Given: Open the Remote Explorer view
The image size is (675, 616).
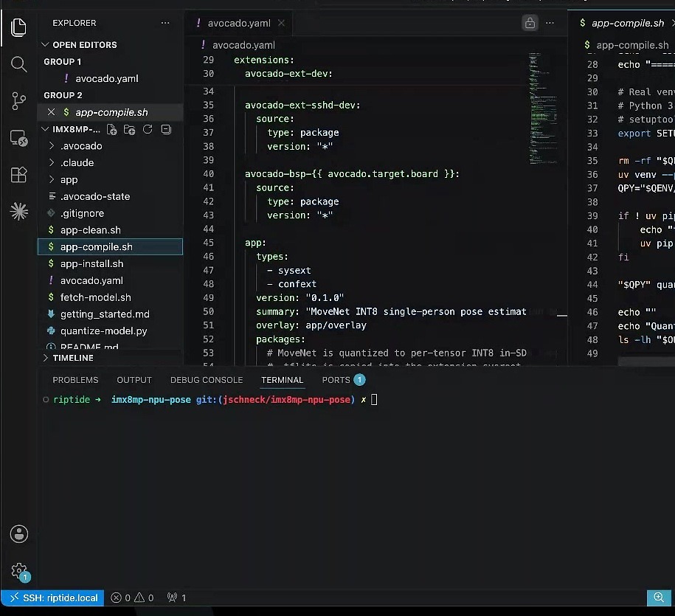Looking at the screenshot, I should [18, 138].
